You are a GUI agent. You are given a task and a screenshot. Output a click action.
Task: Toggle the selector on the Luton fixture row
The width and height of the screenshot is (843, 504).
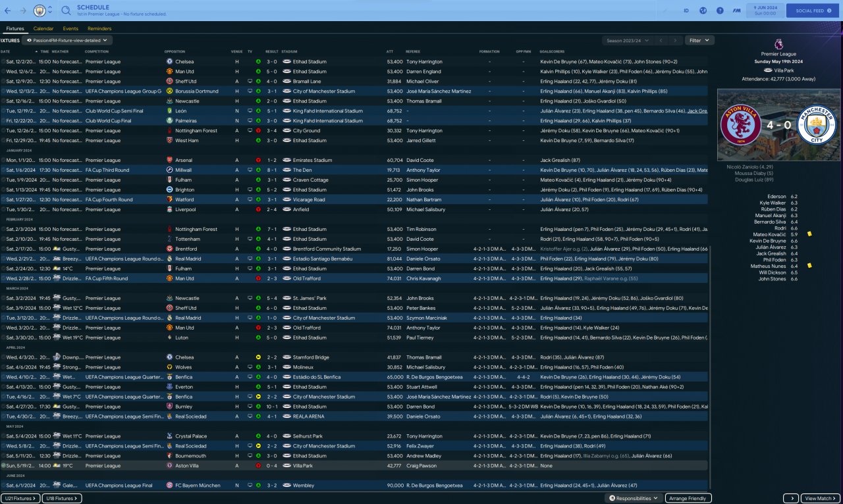click(3, 338)
